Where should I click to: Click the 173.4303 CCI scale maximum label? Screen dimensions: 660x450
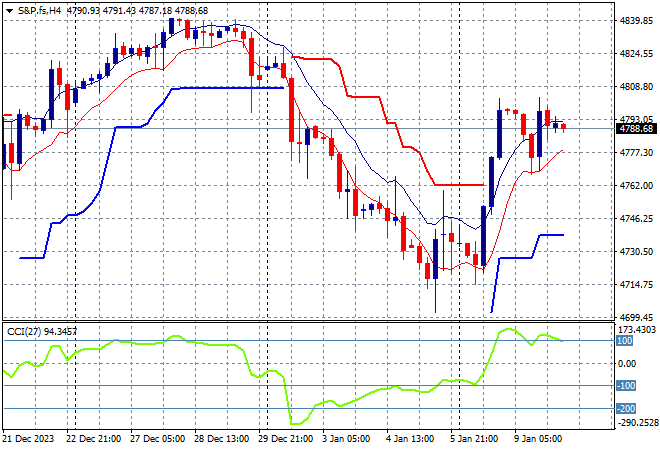click(x=636, y=329)
